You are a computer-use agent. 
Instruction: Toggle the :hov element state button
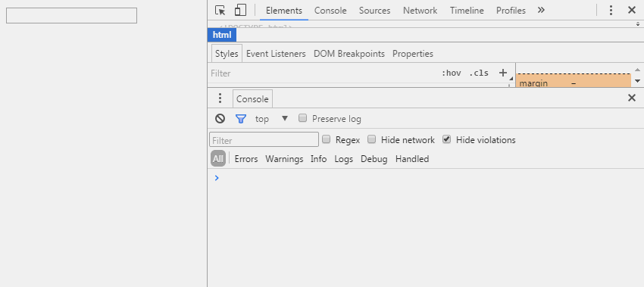point(451,73)
